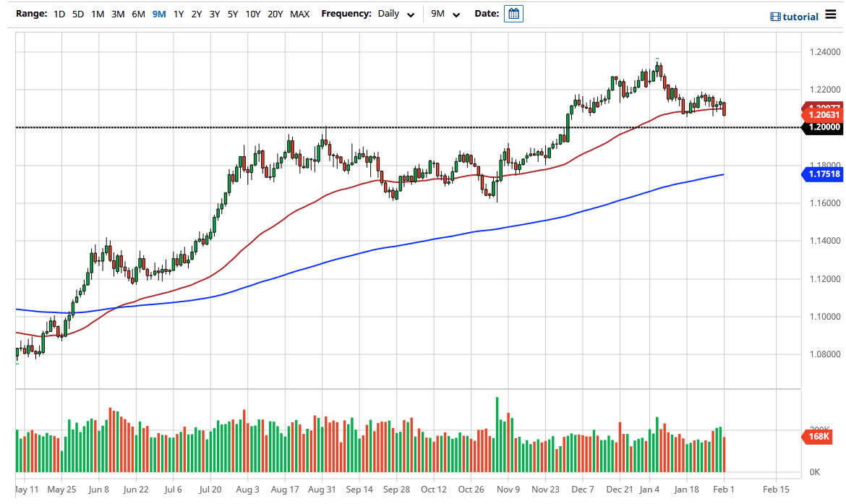Switch to the 3M range
The height and width of the screenshot is (504, 846).
click(118, 14)
